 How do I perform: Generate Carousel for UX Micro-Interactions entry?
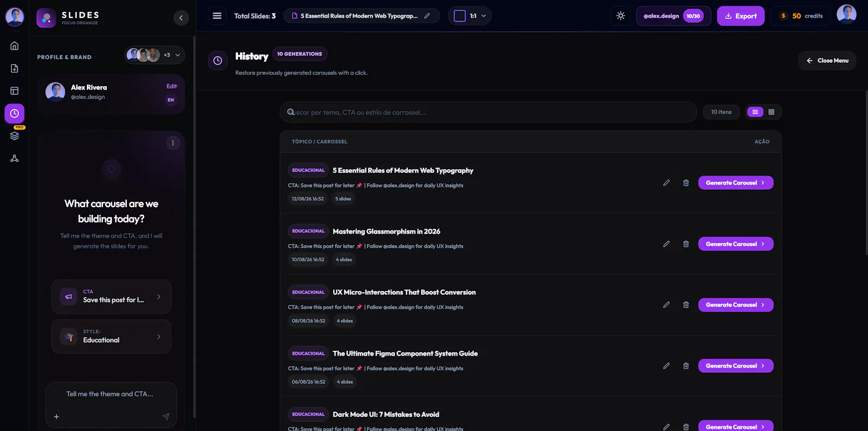[x=736, y=305]
